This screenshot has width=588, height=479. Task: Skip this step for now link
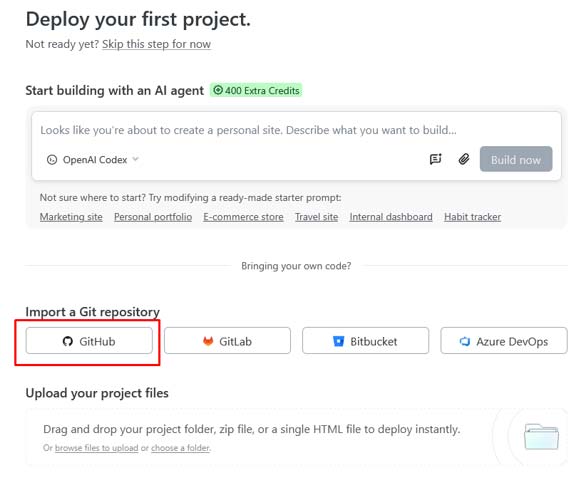(x=156, y=44)
